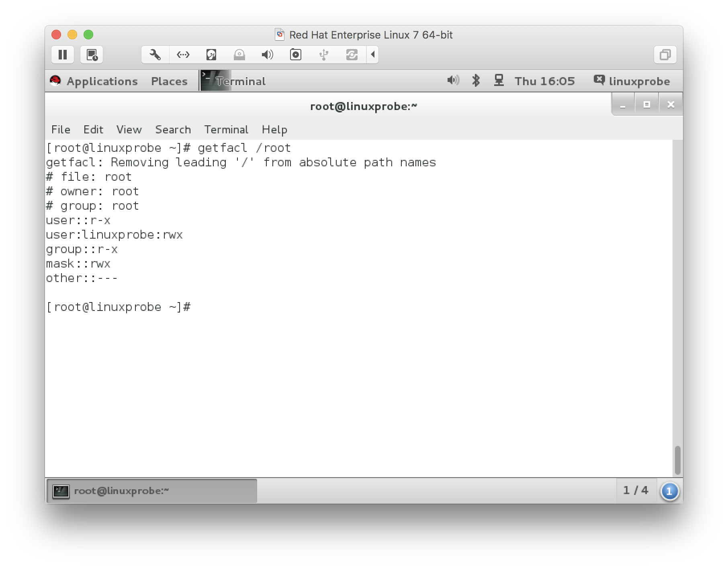Collapse the toolbar with the left arrow

pyautogui.click(x=373, y=55)
